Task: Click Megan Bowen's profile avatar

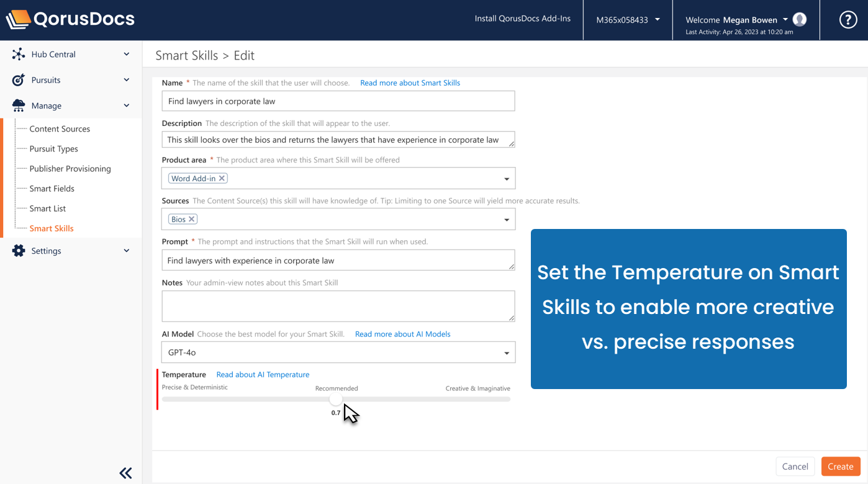Action: (x=800, y=19)
